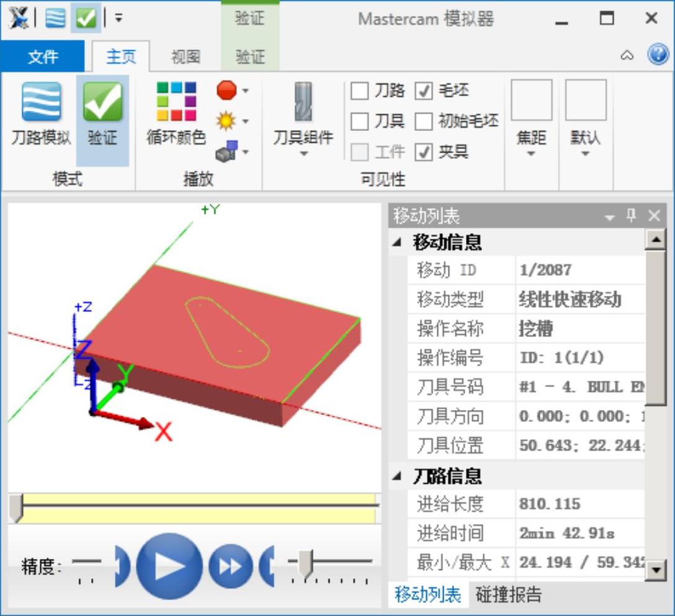This screenshot has height=616, width=675.
Task: Click the stock block icon in 播放 group
Action: click(x=226, y=151)
